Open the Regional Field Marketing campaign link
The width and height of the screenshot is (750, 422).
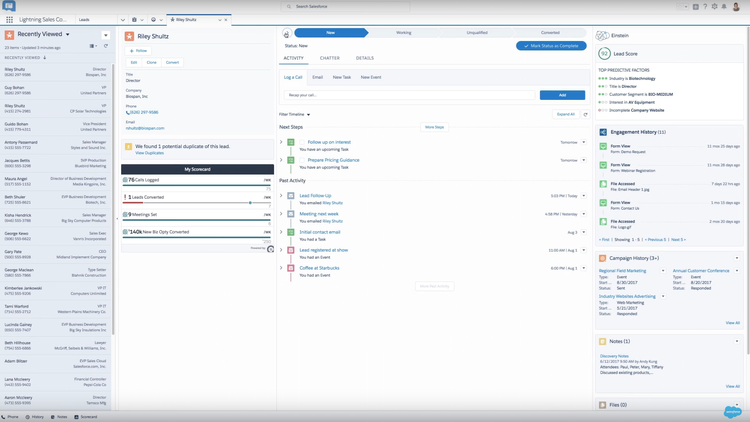tap(622, 271)
